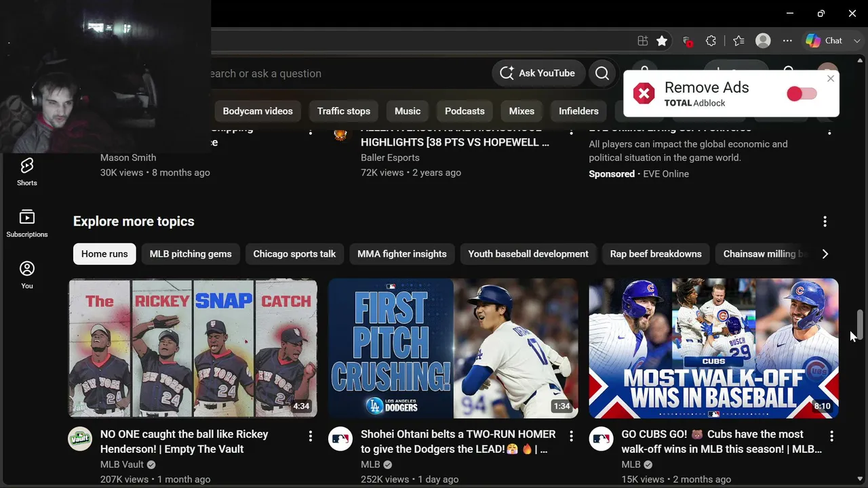Screen dimensions: 868x488
Task: Select the Youth baseball development chip
Action: [528, 254]
